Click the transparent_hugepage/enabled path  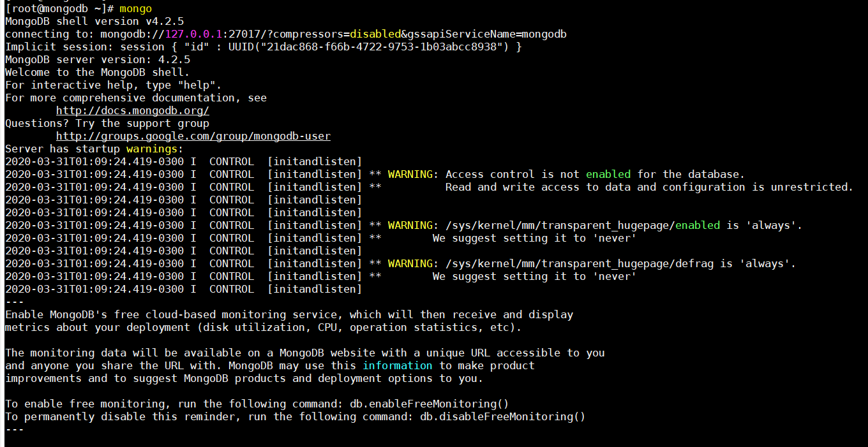click(x=583, y=226)
